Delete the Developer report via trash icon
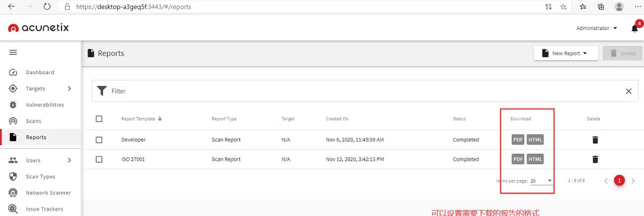644x216 pixels. click(595, 140)
